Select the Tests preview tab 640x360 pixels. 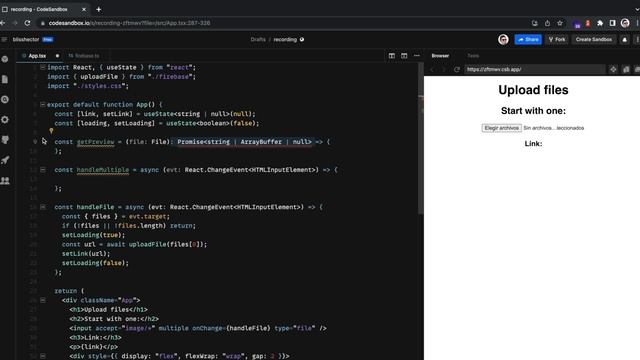point(473,56)
